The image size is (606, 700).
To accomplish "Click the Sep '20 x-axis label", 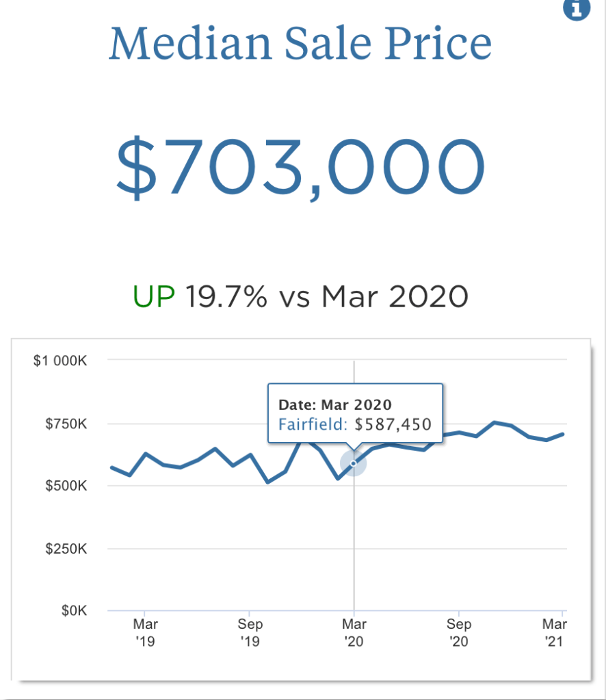I will (459, 632).
